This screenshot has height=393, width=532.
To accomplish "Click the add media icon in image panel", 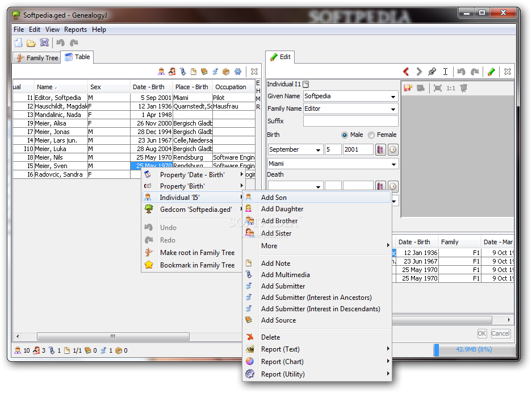I will pos(408,88).
